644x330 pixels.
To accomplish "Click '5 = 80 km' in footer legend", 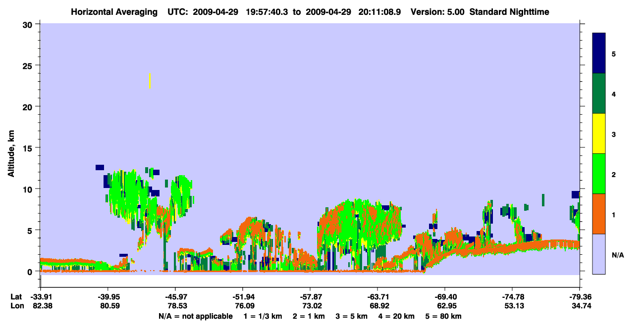I will (x=444, y=316).
